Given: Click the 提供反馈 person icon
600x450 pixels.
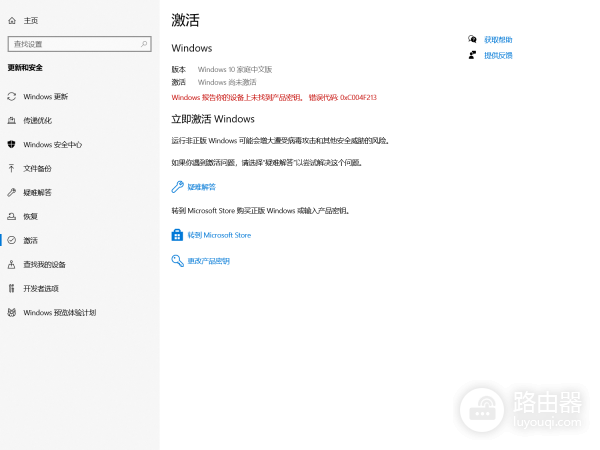Looking at the screenshot, I should pos(472,55).
